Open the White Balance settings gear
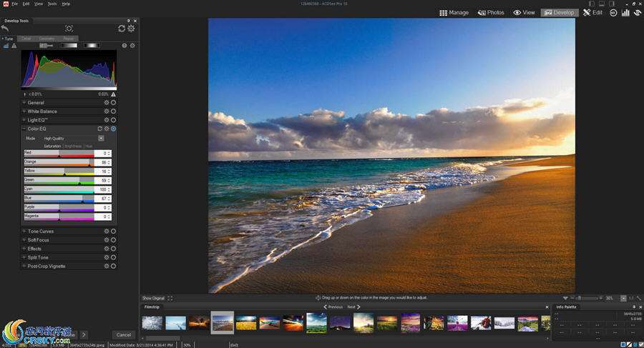 click(107, 111)
